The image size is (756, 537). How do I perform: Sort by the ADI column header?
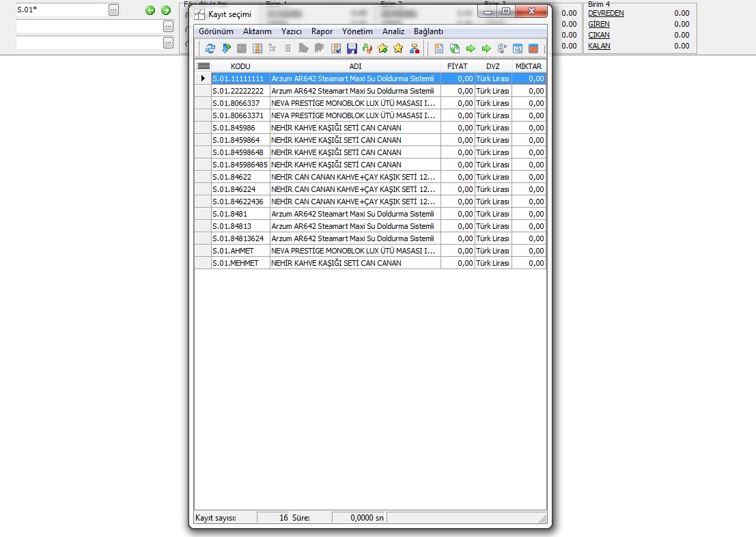point(355,66)
